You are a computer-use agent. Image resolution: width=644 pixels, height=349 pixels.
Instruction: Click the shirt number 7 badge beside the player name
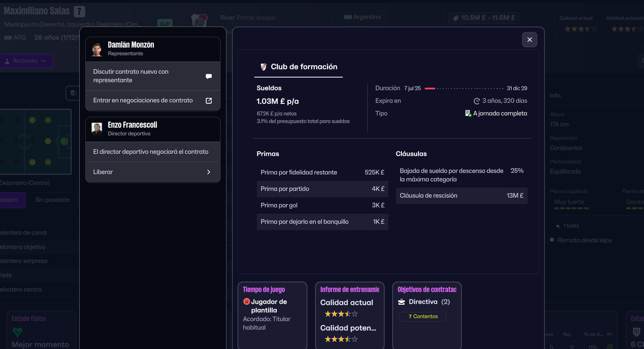(79, 11)
